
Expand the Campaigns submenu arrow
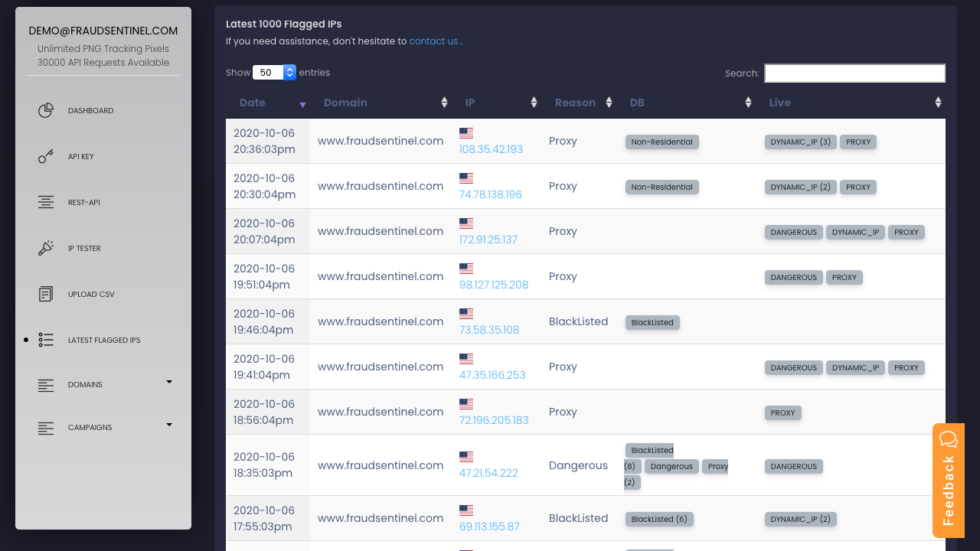pos(169,425)
